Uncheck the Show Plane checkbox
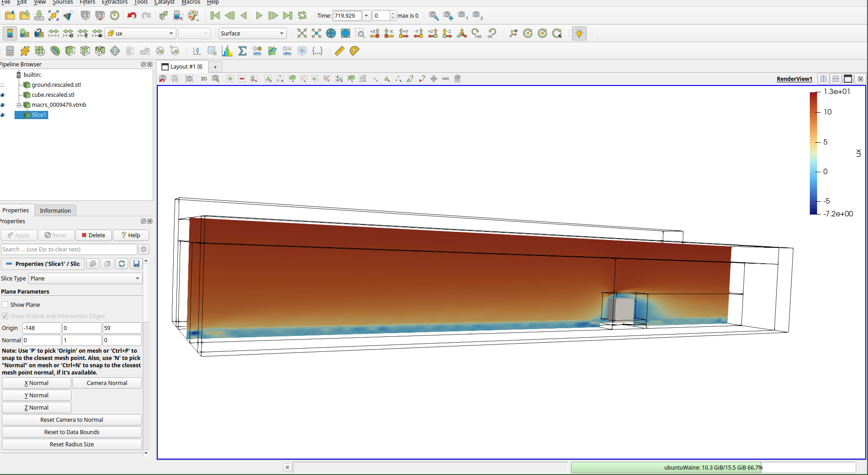 point(5,305)
